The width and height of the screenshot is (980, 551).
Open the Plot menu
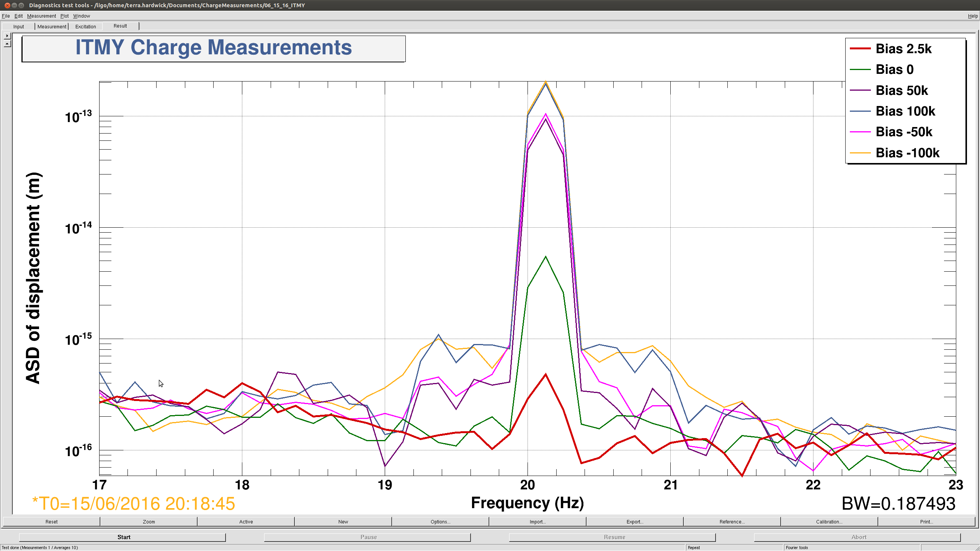pyautogui.click(x=64, y=16)
